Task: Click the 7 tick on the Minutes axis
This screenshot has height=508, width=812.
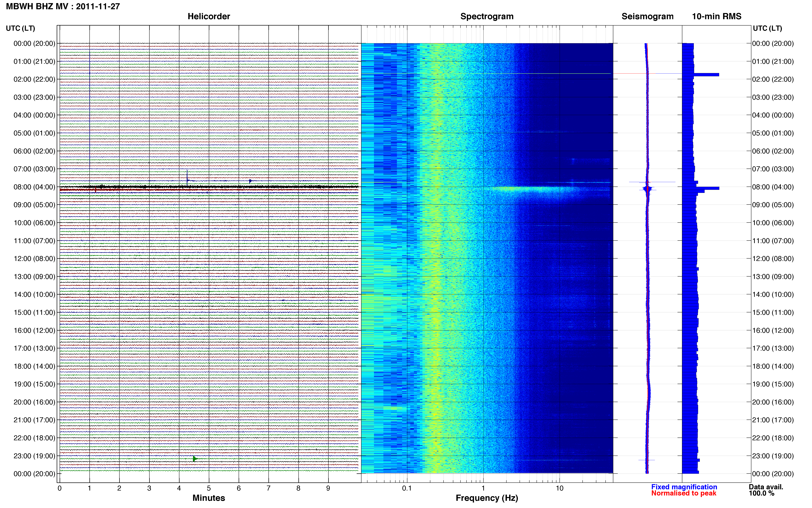Action: [268, 488]
